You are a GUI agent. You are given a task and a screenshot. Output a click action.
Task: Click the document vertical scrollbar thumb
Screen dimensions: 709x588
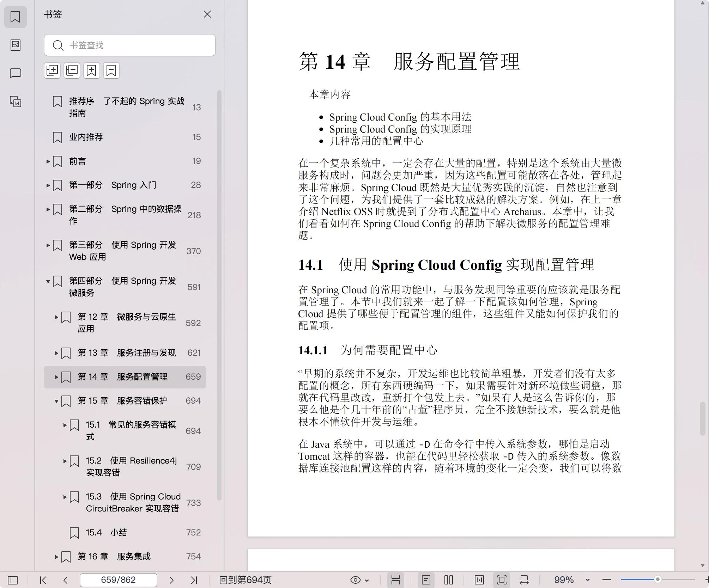point(702,419)
